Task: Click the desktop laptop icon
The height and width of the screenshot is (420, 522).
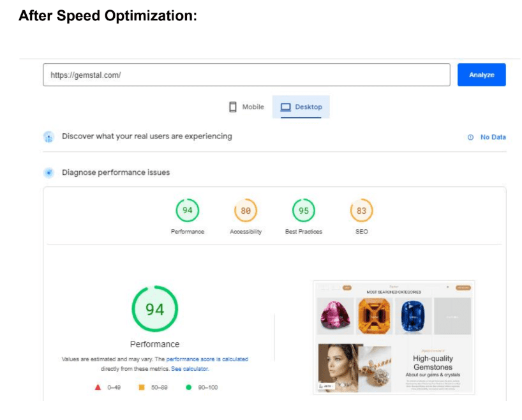Action: pos(285,107)
